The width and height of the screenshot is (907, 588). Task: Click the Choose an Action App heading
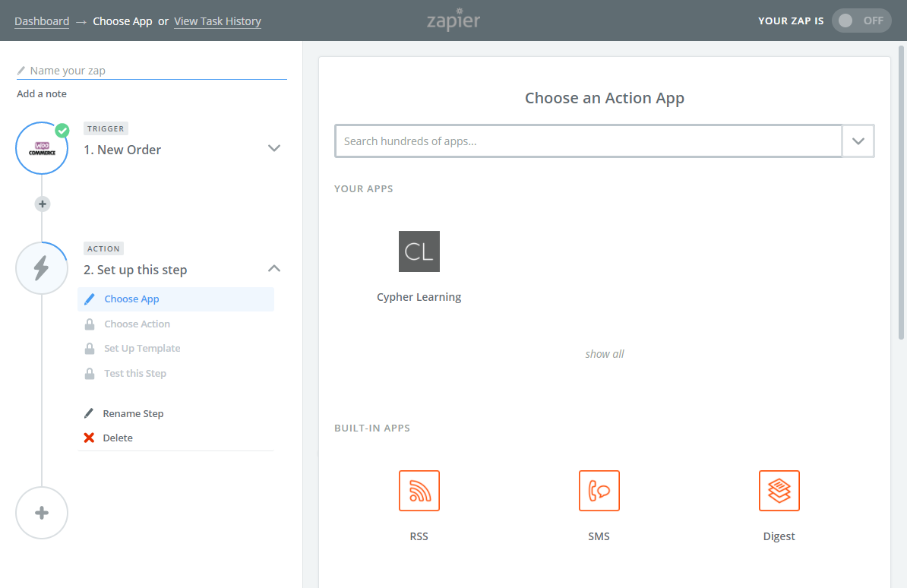pyautogui.click(x=605, y=99)
